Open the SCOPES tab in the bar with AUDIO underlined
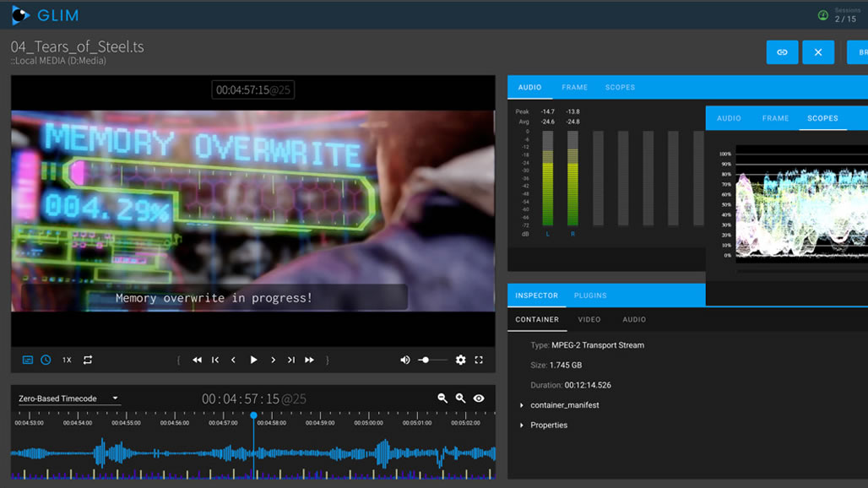This screenshot has height=488, width=868. tap(620, 88)
